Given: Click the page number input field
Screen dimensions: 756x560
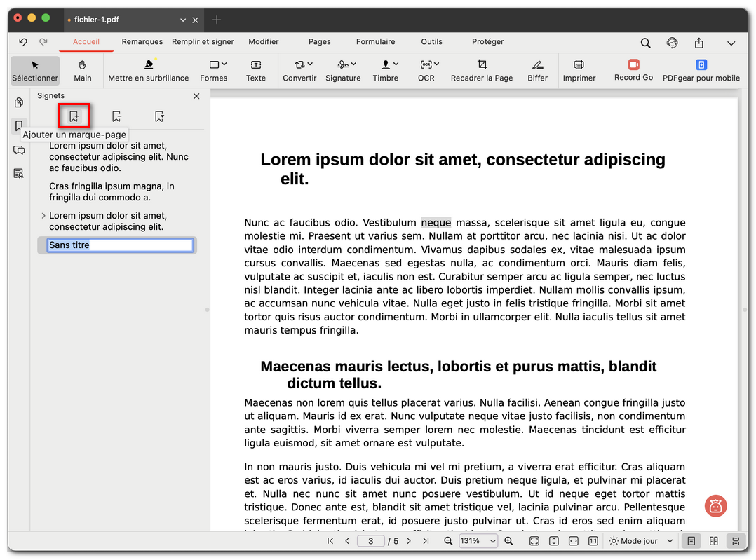Looking at the screenshot, I should coord(370,541).
